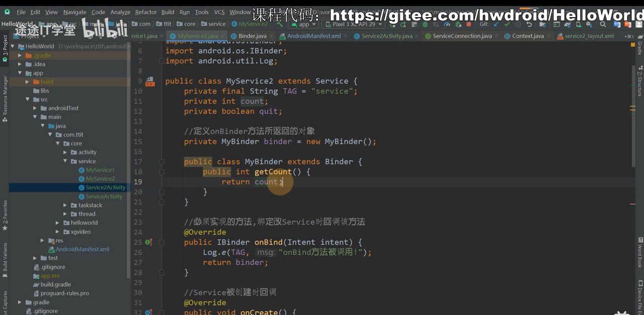The width and height of the screenshot is (644, 315).
Task: Toggle the 2: Favorites tool window
Action: point(5,215)
